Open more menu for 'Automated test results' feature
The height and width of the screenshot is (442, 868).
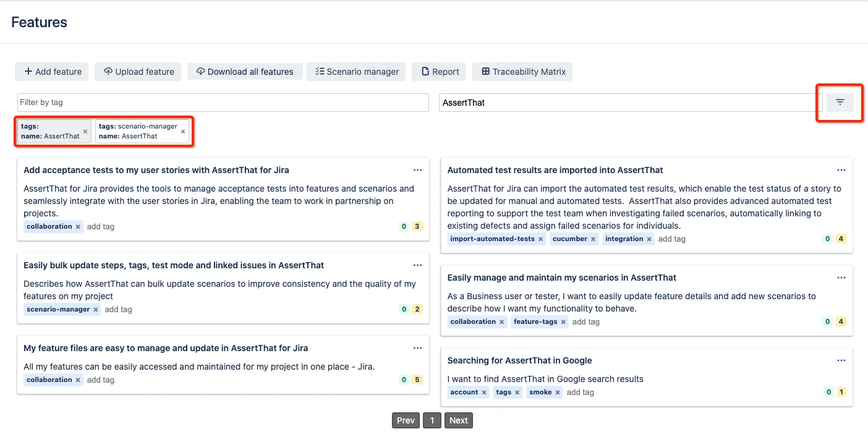[841, 170]
